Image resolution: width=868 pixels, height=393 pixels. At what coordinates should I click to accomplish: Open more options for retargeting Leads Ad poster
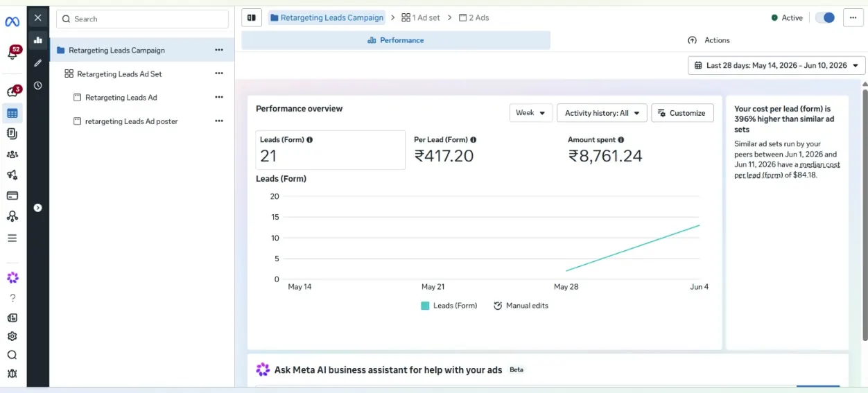[x=219, y=121]
